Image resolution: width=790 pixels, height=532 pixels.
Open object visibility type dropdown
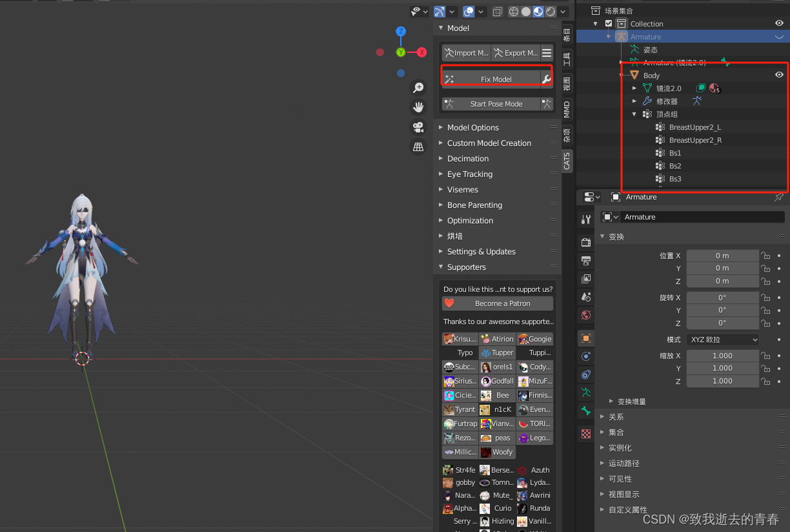point(420,12)
